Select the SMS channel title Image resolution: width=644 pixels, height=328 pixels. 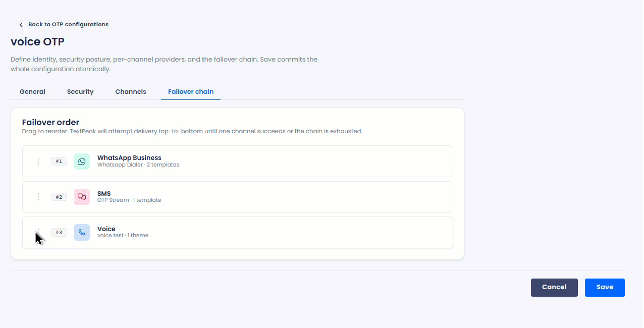[x=104, y=193]
